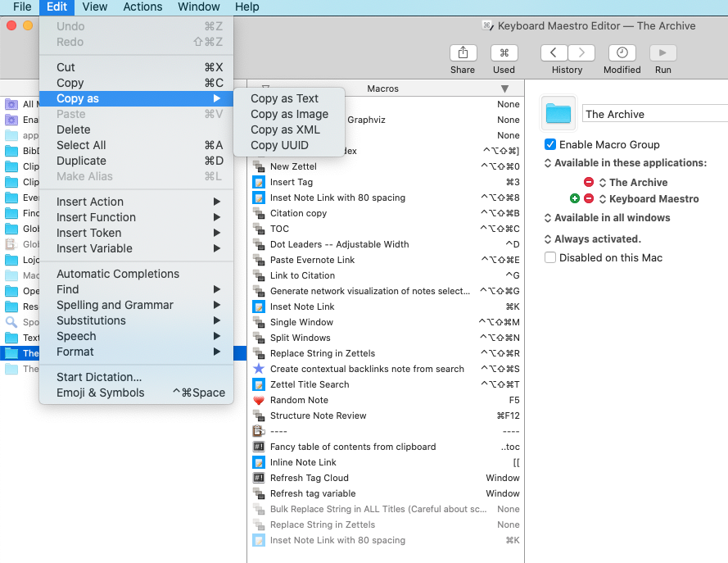
Task: Open the Help menu
Action: pyautogui.click(x=247, y=7)
